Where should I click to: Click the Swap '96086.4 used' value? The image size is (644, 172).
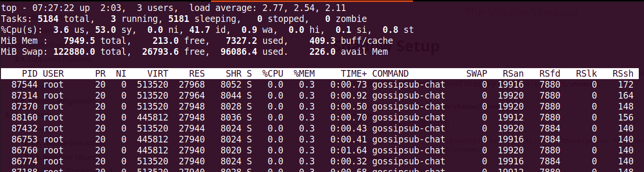(252, 51)
